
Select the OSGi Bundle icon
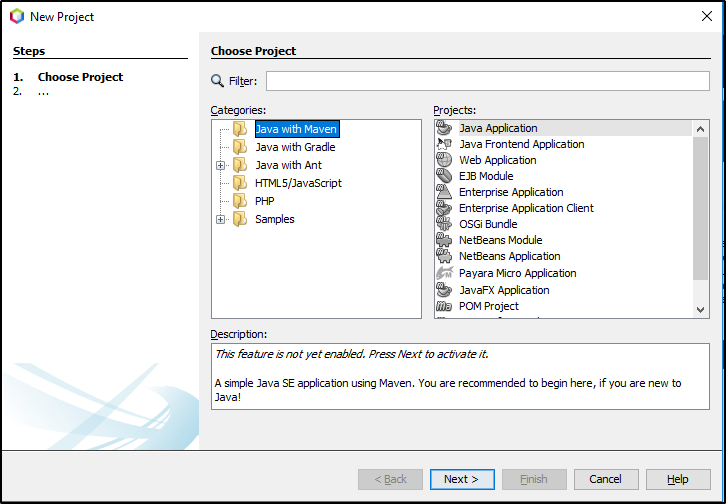[444, 224]
